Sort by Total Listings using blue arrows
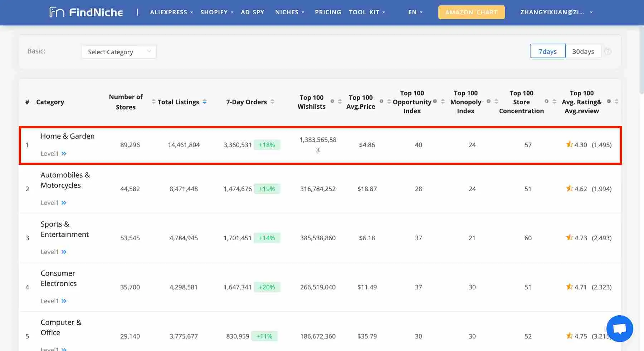Screen dimensions: 644x351 [205, 102]
